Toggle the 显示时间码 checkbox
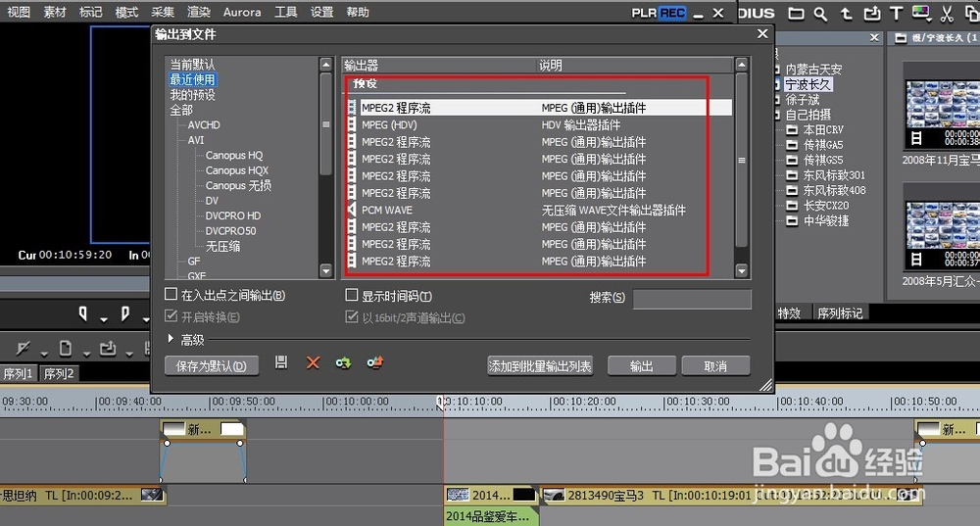The image size is (980, 526). click(352, 295)
